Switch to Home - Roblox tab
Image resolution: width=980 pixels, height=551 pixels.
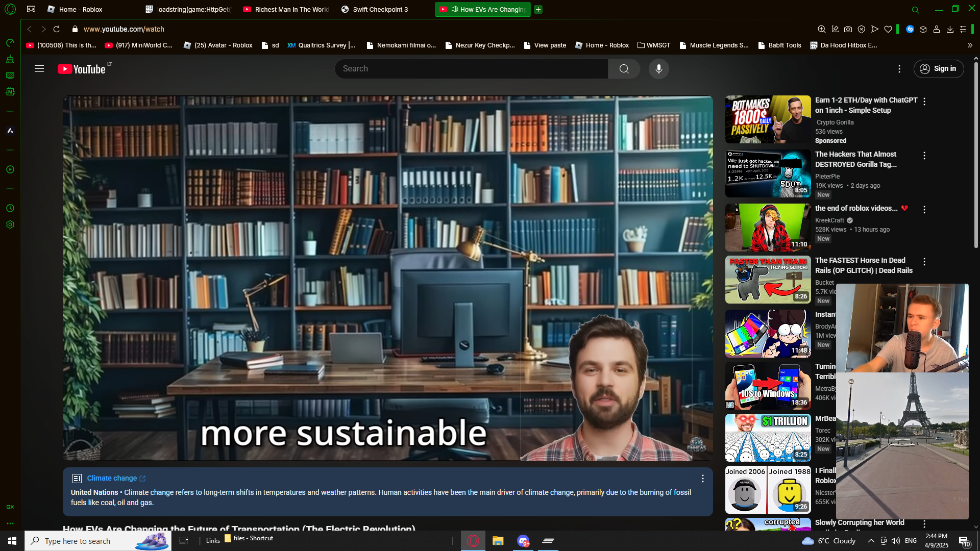click(x=81, y=9)
